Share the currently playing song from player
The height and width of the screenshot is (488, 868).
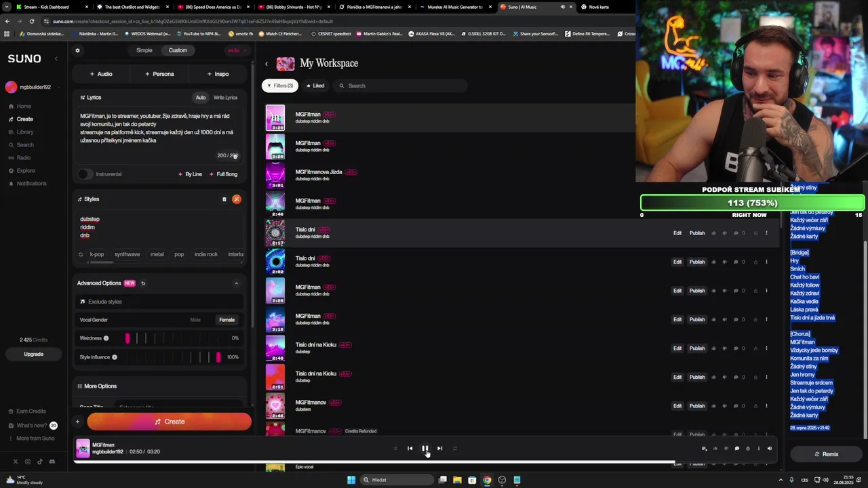click(x=747, y=448)
